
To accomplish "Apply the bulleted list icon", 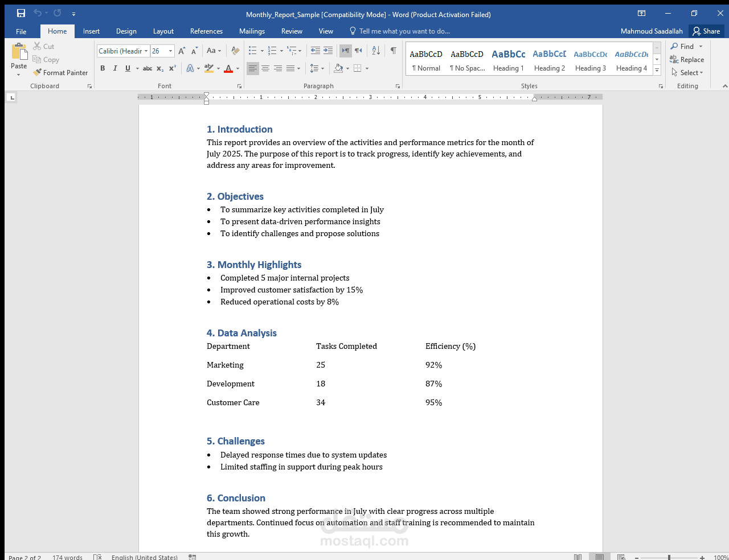I will [x=253, y=51].
